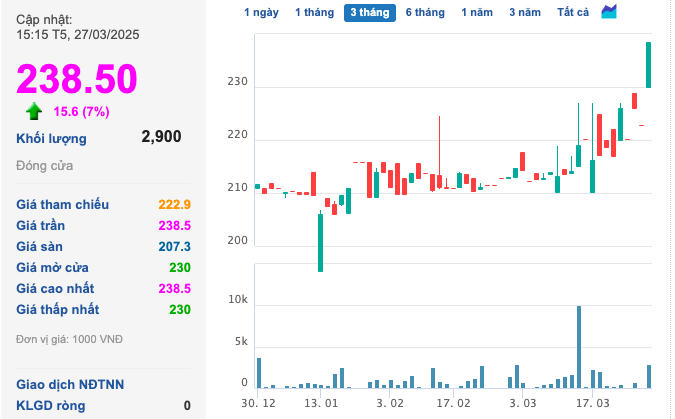The height and width of the screenshot is (419, 675).
Task: Open the chart type icon beside Tất cả
Action: (609, 12)
